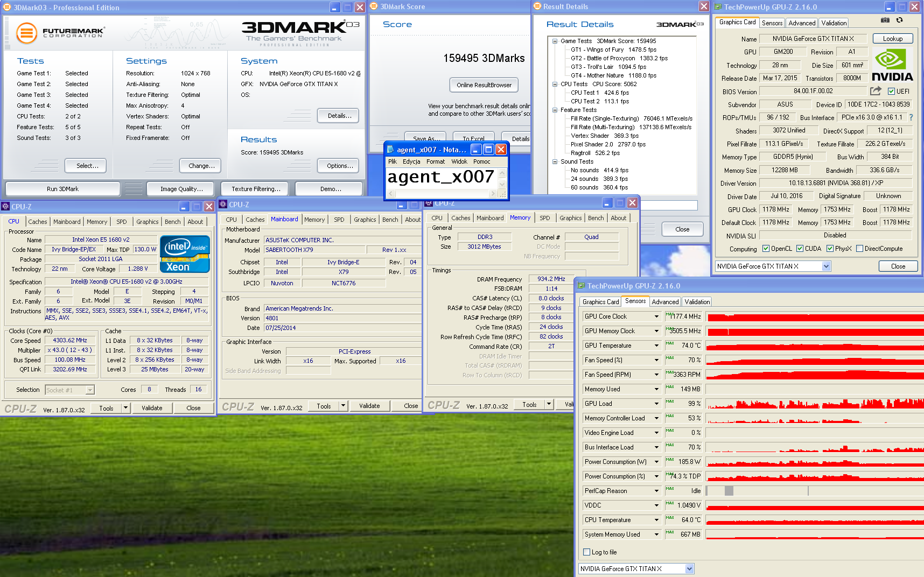Click title icon of GPU-Z Sensors window

click(x=581, y=286)
